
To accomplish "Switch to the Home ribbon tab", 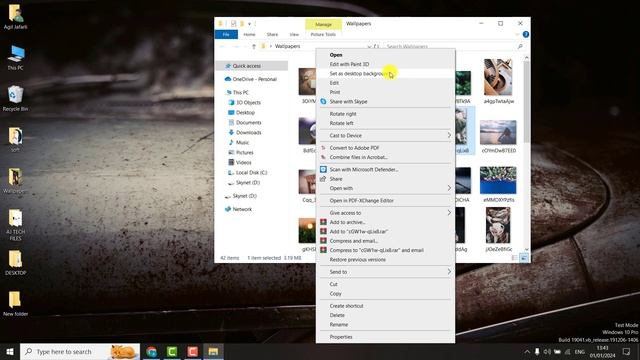I will click(249, 35).
